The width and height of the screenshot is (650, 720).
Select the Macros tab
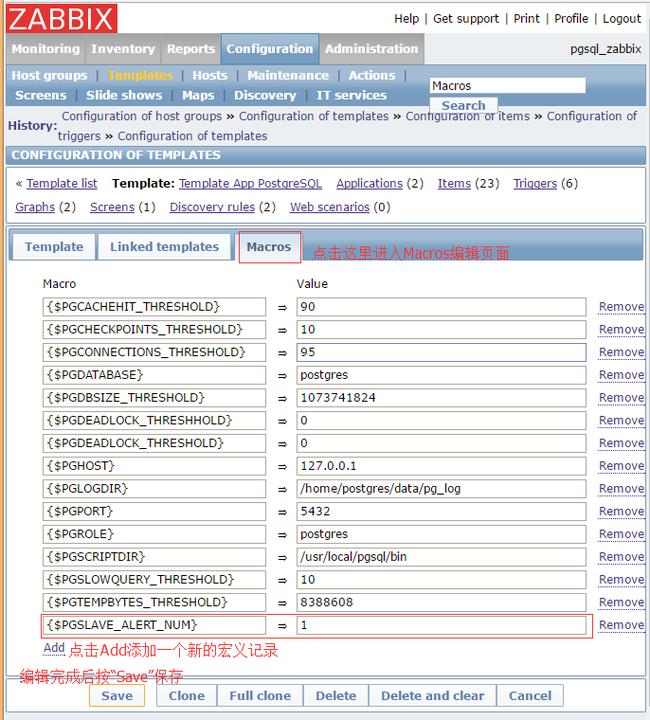point(269,247)
